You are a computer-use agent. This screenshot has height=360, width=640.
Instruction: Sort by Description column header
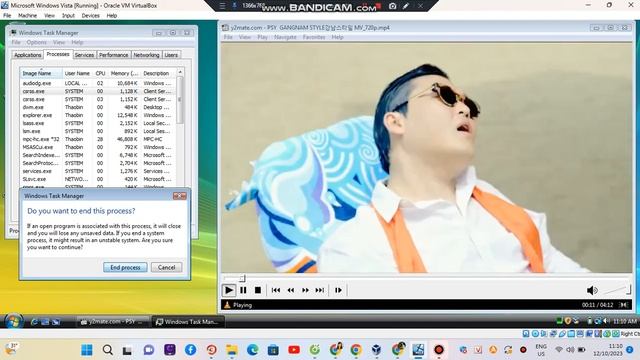click(x=158, y=73)
